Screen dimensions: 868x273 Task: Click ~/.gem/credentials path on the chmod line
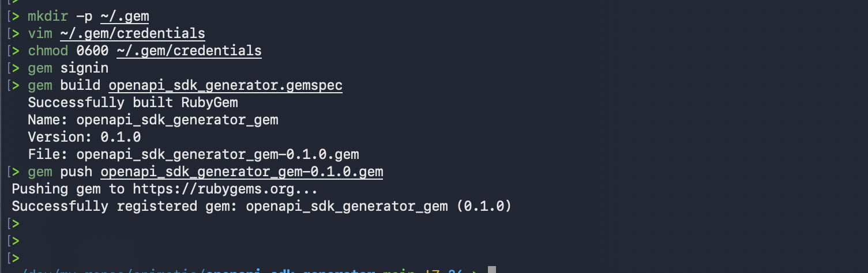tap(189, 51)
